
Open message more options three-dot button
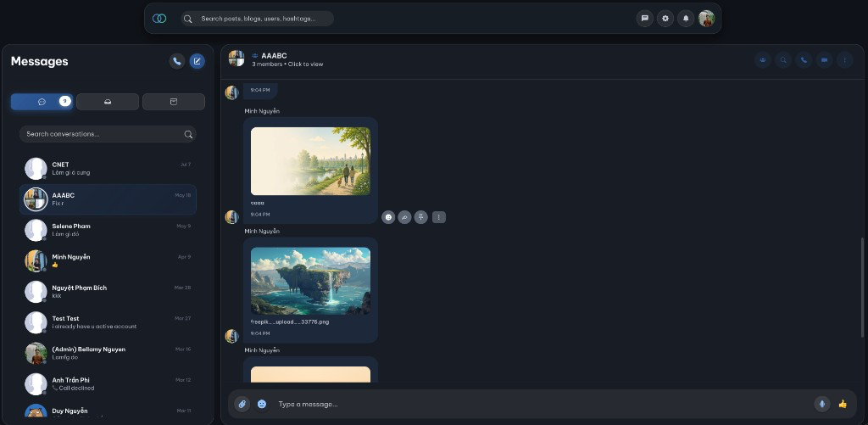click(439, 217)
